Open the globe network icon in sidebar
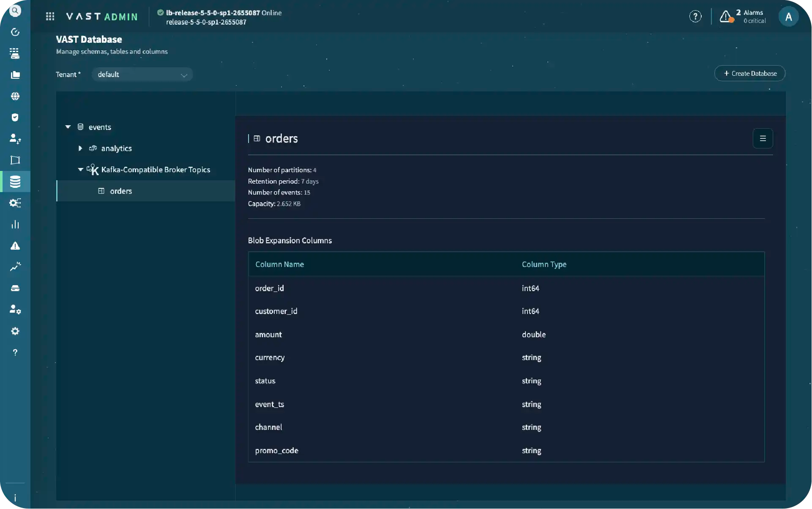This screenshot has height=509, width=812. 15,96
